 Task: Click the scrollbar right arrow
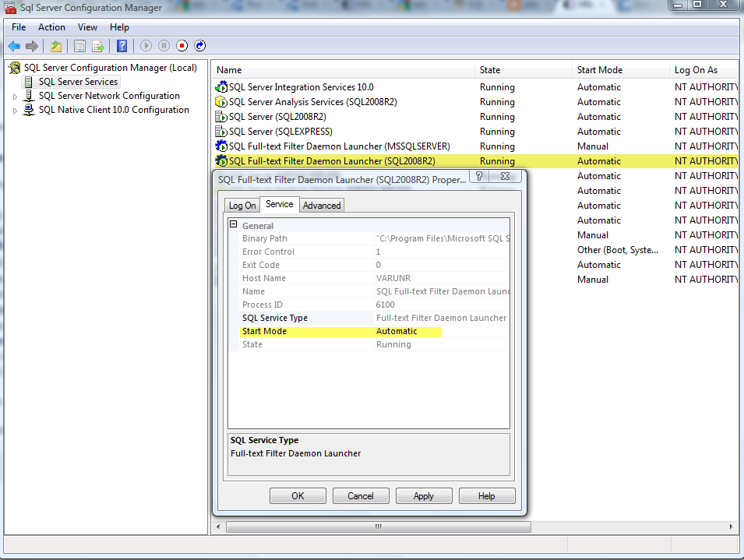pyautogui.click(x=732, y=527)
